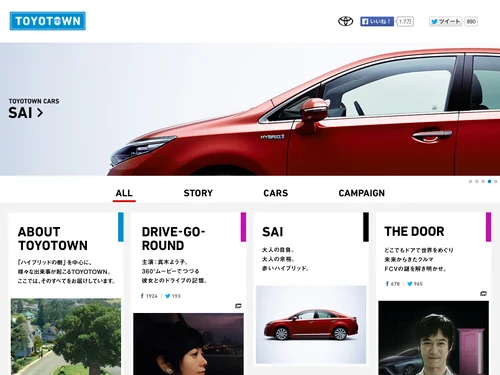Tweet using the Twitter button
This screenshot has width=500, height=375.
coord(446,21)
